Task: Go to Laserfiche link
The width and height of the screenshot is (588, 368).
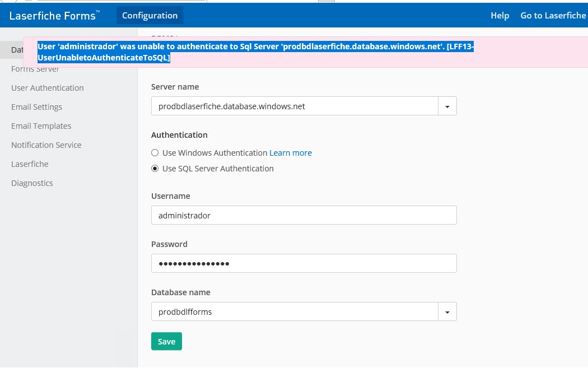Action: point(553,16)
